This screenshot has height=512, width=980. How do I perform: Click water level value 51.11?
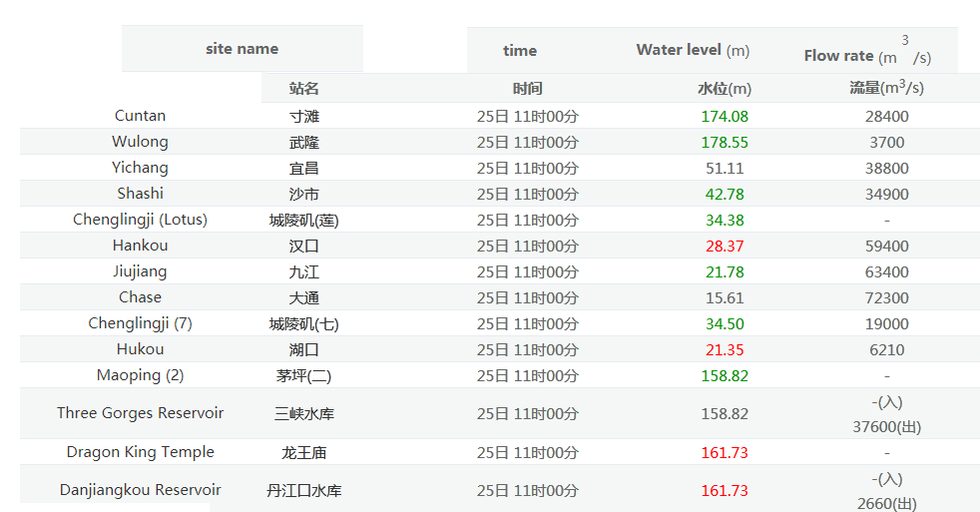pos(725,168)
